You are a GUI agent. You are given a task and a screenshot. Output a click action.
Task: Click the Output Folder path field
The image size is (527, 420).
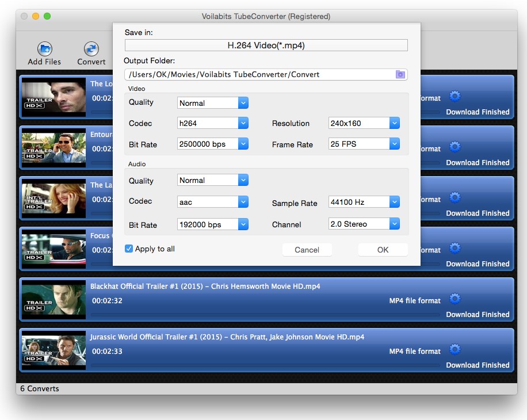[266, 74]
